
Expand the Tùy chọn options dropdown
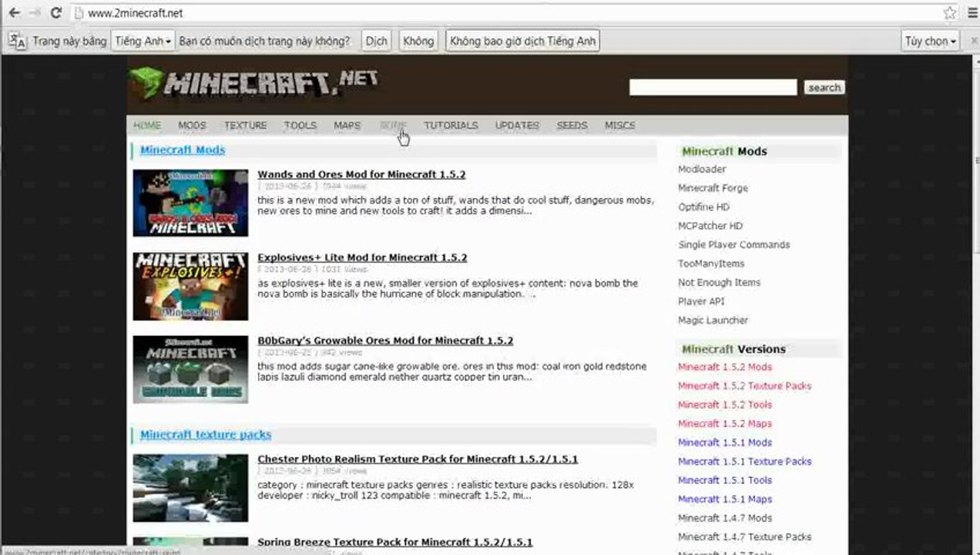(x=931, y=41)
